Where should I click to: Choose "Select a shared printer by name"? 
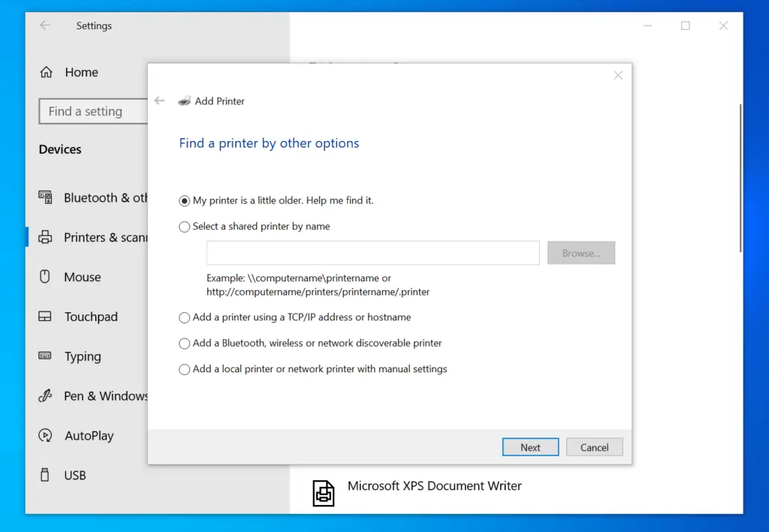pyautogui.click(x=184, y=226)
